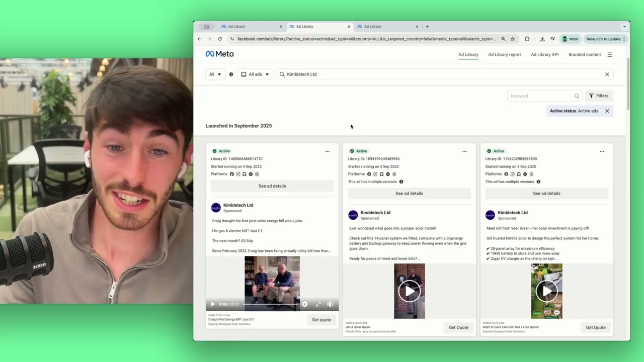
Task: Open the Ad Library nav link
Action: (468, 55)
